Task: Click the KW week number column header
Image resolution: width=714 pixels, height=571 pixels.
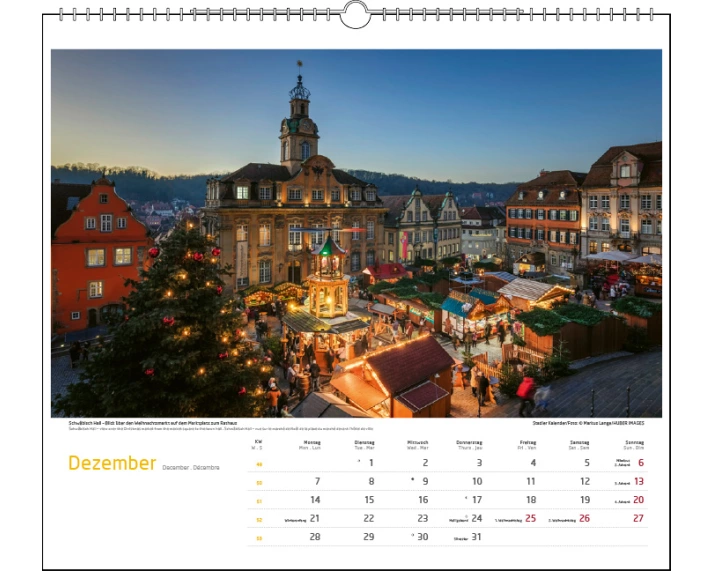Action: click(x=259, y=443)
